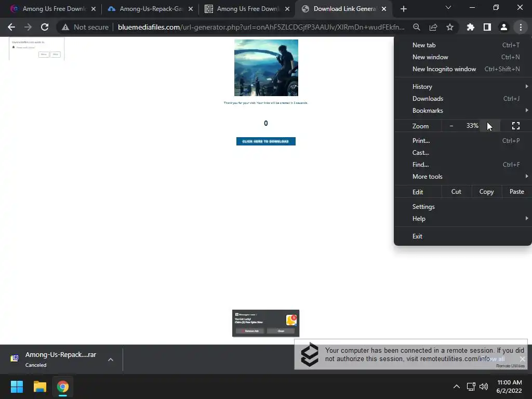Open a new tab with plus button
The image size is (532, 399).
click(x=403, y=9)
